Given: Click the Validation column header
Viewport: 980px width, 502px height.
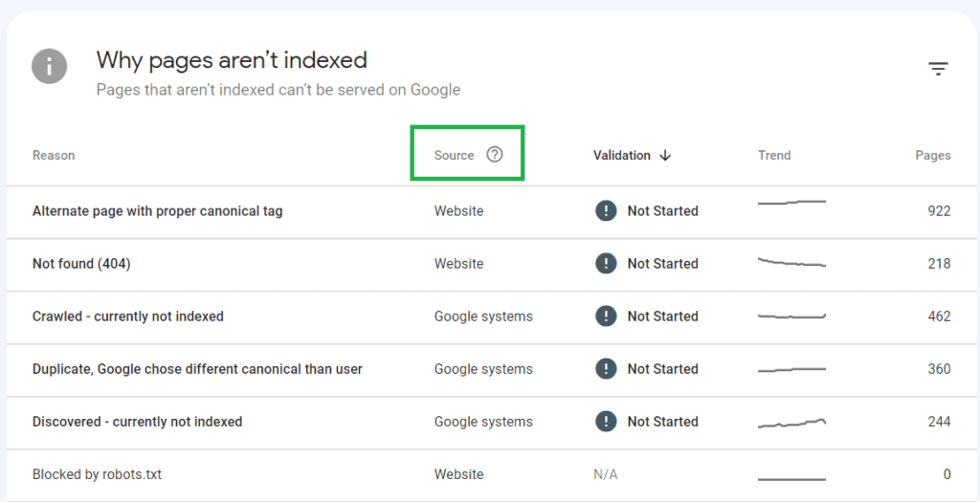Looking at the screenshot, I should [x=622, y=156].
